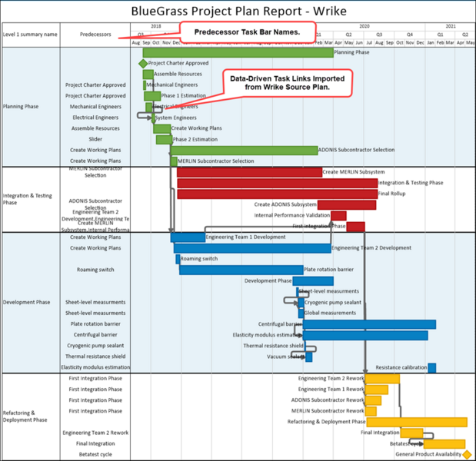Click the Resistance calibration blue bar
This screenshot has height=461, width=476.
432,368
